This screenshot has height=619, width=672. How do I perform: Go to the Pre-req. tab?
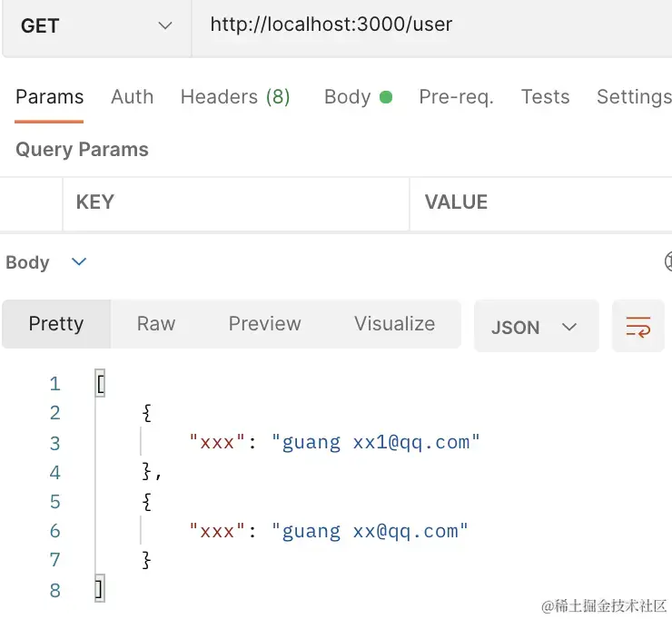(456, 97)
